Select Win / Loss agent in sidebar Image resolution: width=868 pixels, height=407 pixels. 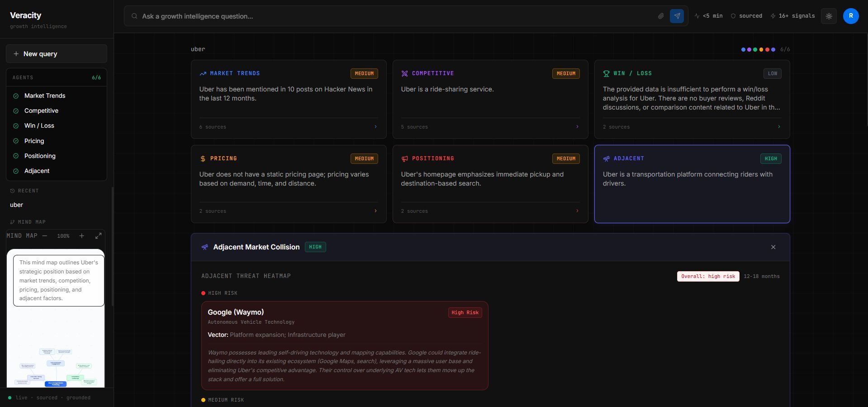point(57,125)
